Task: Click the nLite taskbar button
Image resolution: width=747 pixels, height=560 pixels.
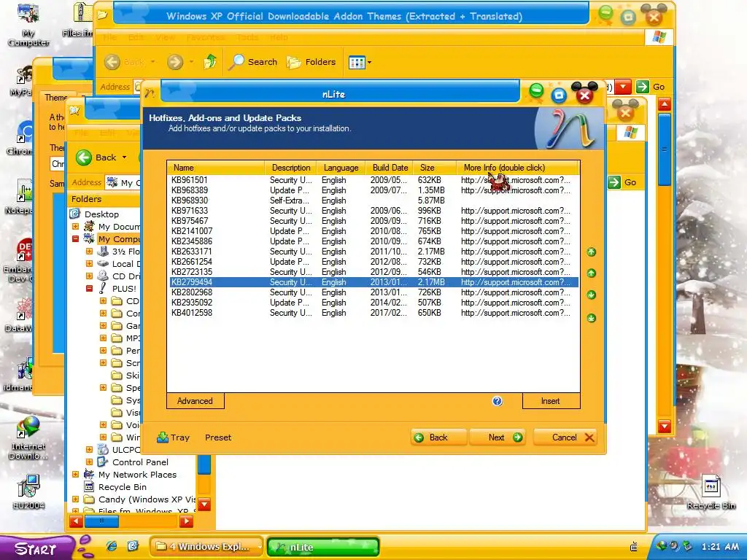Action: coord(323,547)
